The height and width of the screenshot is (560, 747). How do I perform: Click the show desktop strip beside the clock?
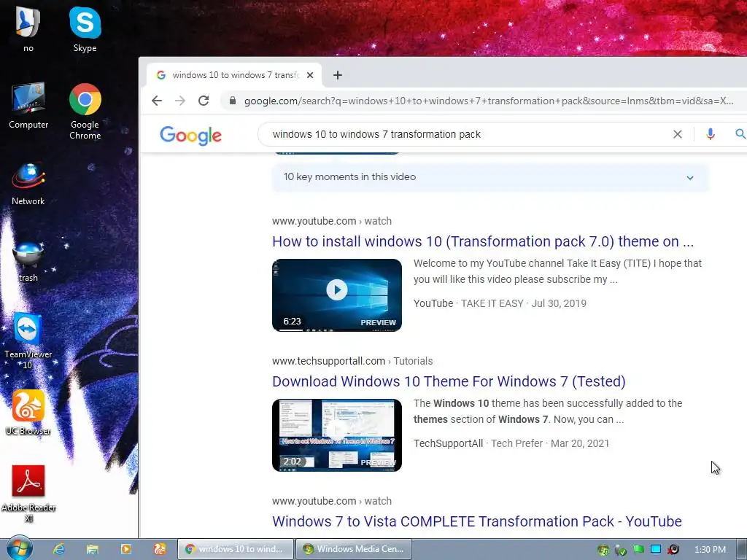point(741,549)
